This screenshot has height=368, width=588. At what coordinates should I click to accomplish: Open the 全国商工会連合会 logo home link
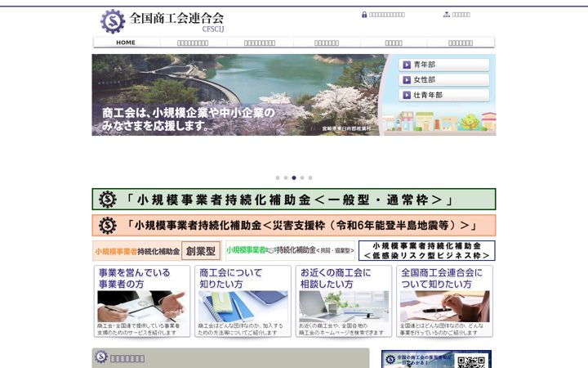[163, 21]
